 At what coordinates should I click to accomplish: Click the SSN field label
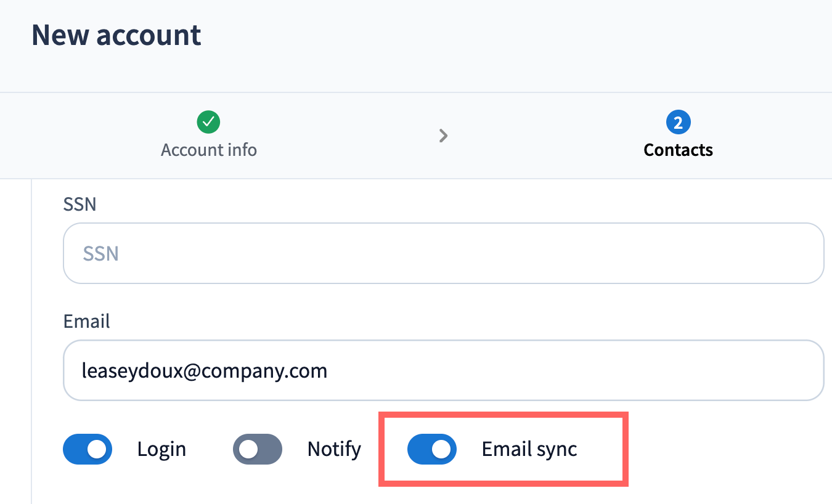coord(80,205)
